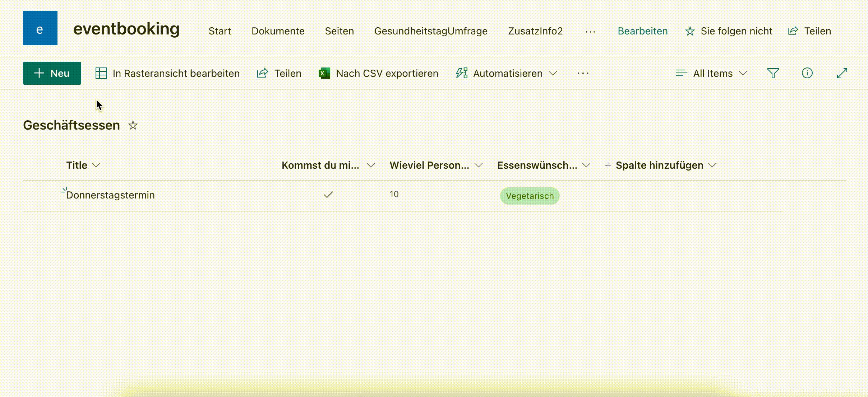The height and width of the screenshot is (397, 868).
Task: Switch to the Dokumente navigation tab
Action: point(278,31)
